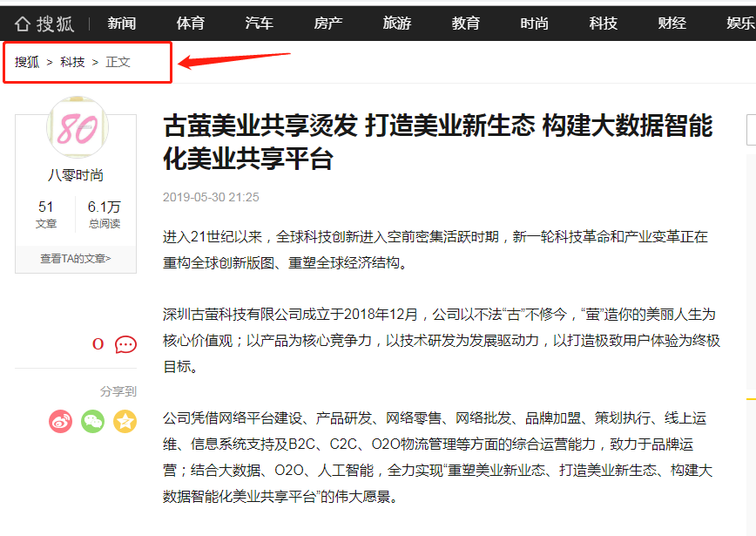Image resolution: width=756 pixels, height=536 pixels.
Task: Share article via WeChat icon
Action: pyautogui.click(x=93, y=422)
